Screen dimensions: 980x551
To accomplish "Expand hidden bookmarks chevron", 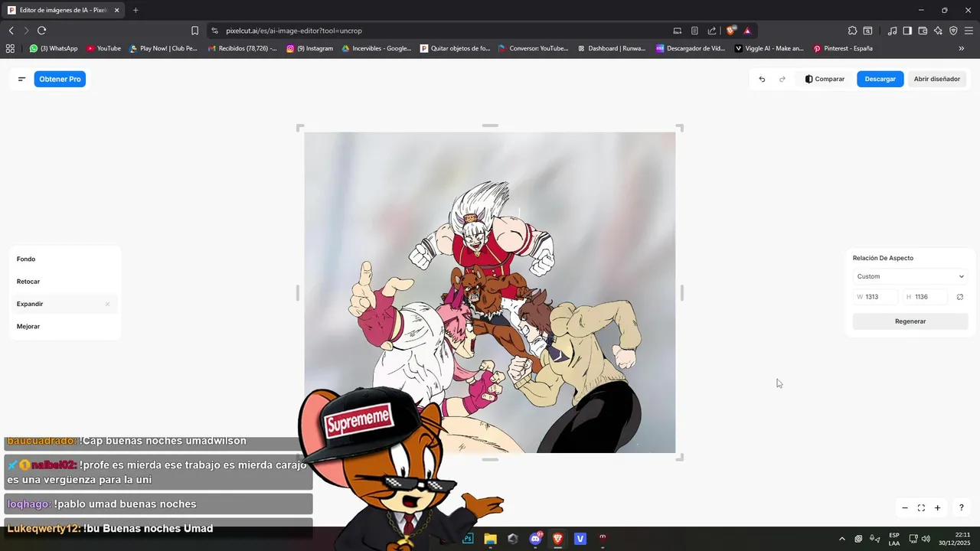I will click(962, 48).
